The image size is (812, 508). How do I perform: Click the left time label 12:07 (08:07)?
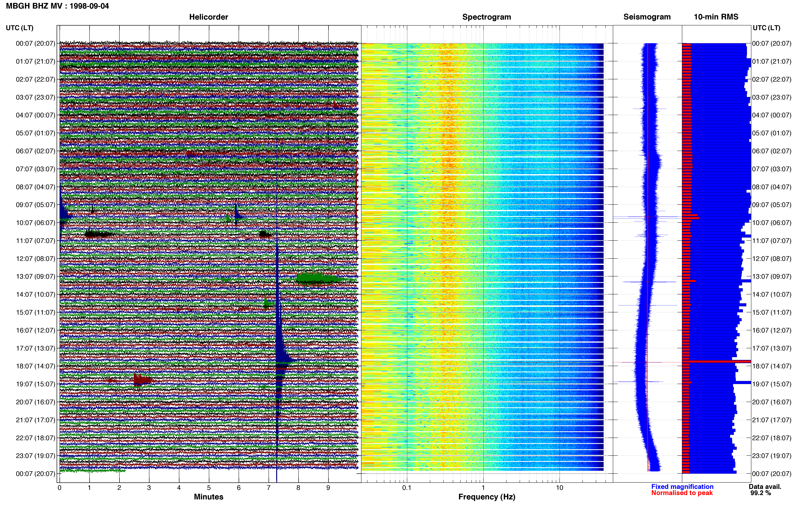(x=36, y=259)
